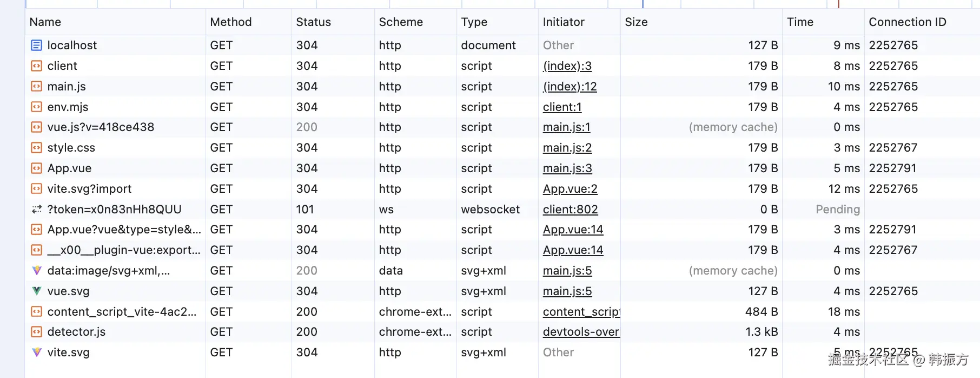Screen dimensions: 980x378
Task: Click the green Vue logo icon for vue.svg
Action: [x=36, y=291]
